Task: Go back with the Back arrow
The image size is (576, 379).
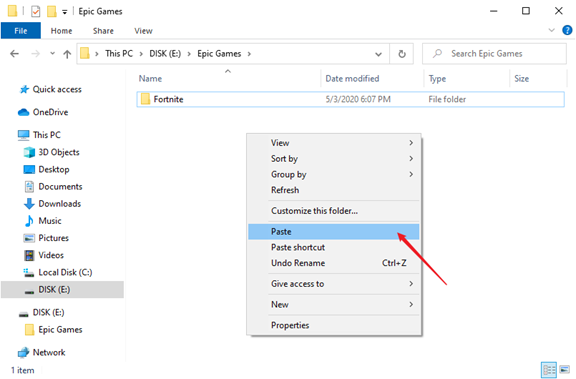Action: pos(14,54)
